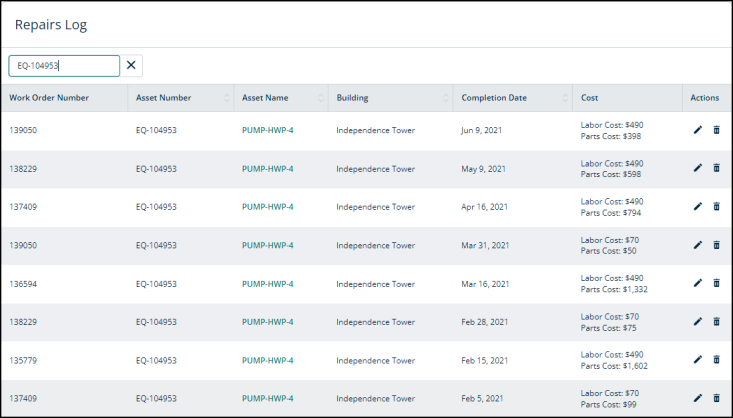The height and width of the screenshot is (418, 733).
Task: Delete the Jun 9, 2021 repair entry
Action: 716,130
